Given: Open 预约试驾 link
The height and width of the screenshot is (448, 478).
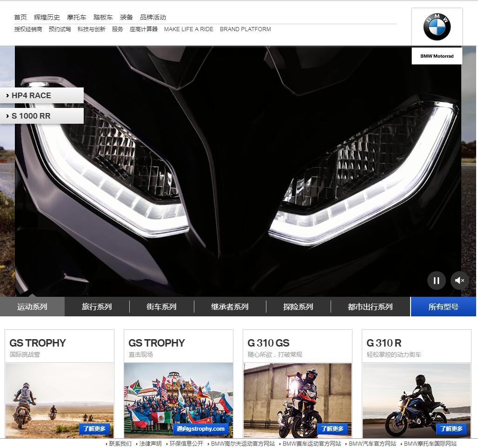Looking at the screenshot, I should point(60,29).
